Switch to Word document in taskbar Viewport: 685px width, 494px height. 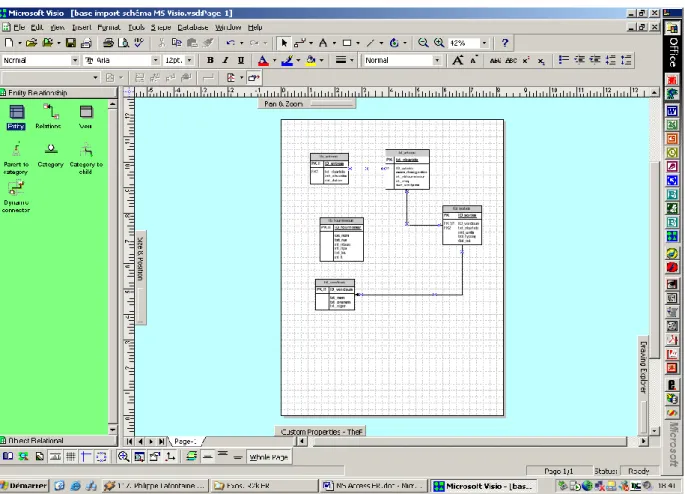374,486
